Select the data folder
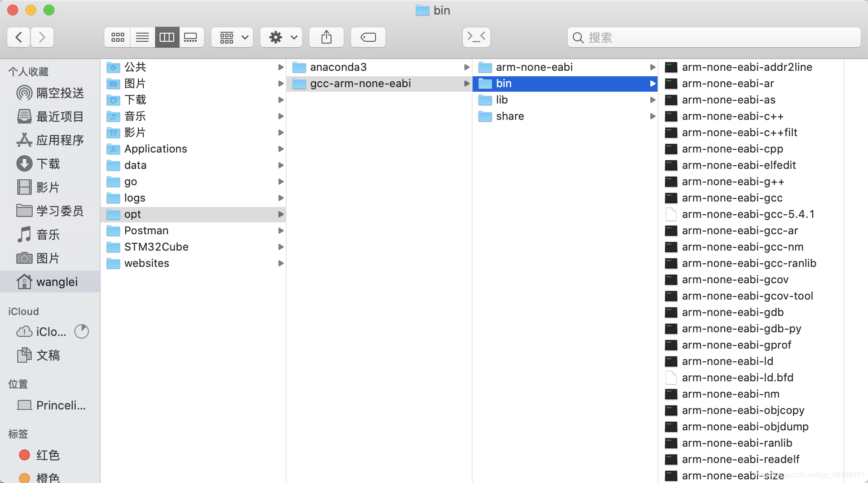This screenshot has width=868, height=483. click(193, 165)
